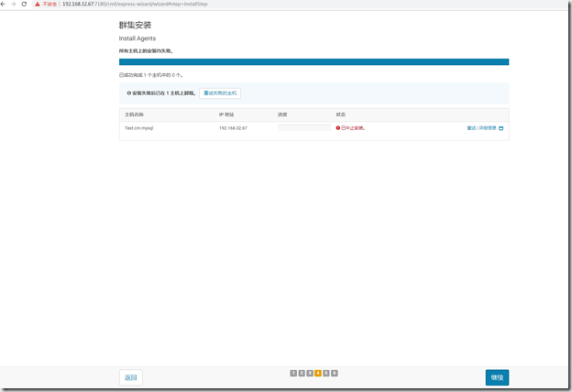The image size is (572, 392).
Task: Select IP address 192.168.32.67 cell
Action: 233,128
